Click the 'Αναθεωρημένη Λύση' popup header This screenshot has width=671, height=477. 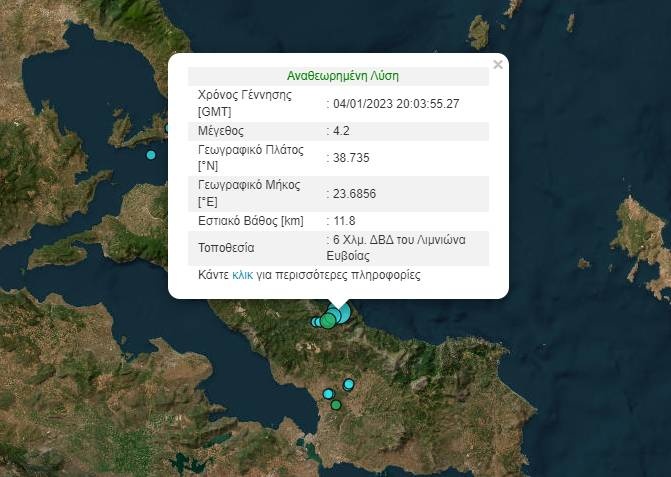coord(343,76)
